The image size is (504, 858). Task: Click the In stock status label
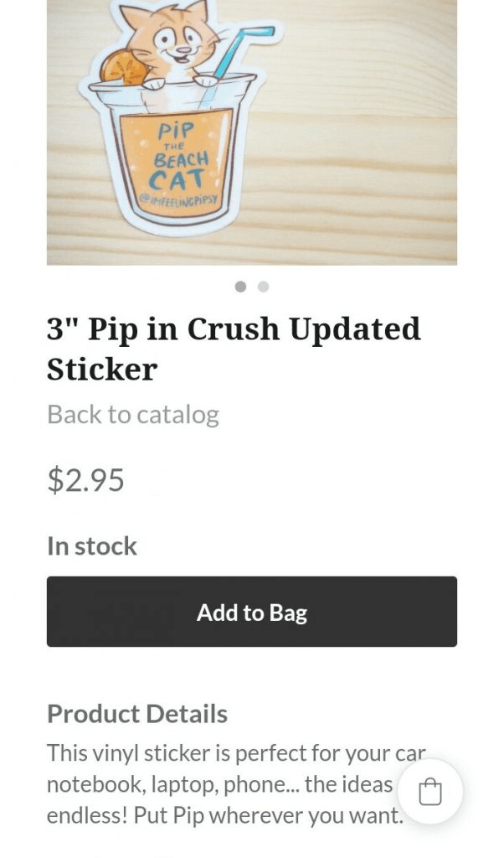tap(91, 546)
